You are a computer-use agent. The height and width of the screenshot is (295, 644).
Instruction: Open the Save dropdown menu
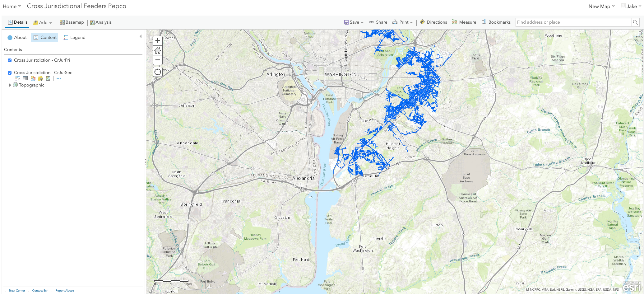(354, 22)
